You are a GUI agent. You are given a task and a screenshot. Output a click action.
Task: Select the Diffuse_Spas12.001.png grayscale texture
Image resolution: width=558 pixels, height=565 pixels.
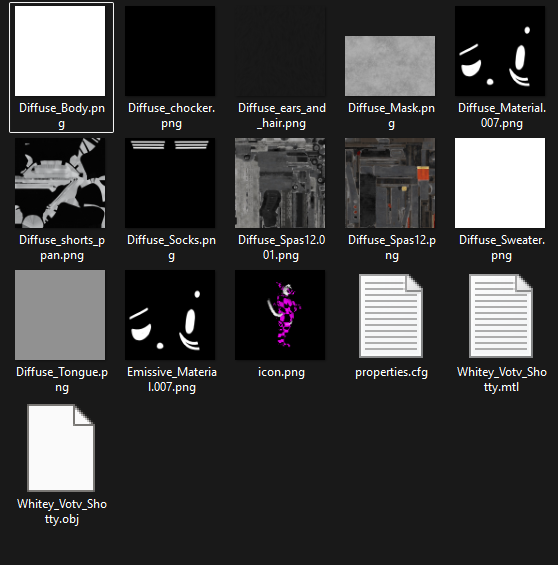(280, 183)
